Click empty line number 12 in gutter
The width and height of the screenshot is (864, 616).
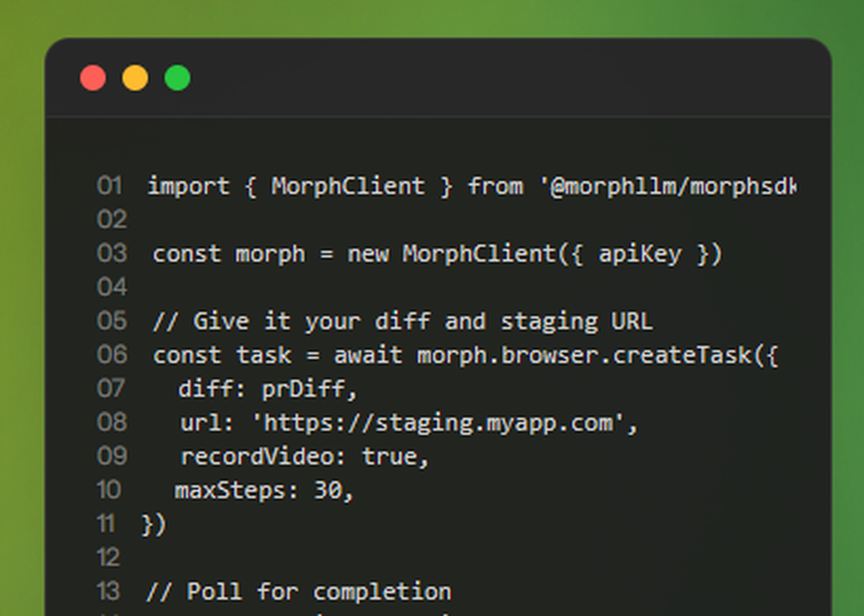109,558
